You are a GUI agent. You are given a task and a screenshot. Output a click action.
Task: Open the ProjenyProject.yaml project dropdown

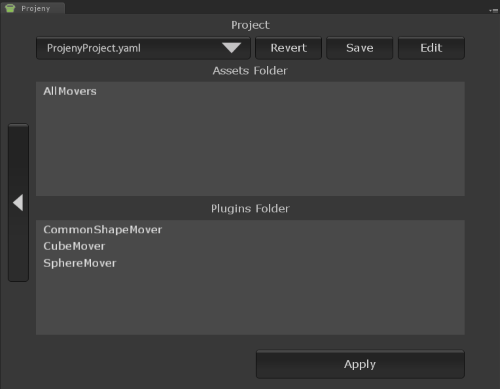click(143, 48)
